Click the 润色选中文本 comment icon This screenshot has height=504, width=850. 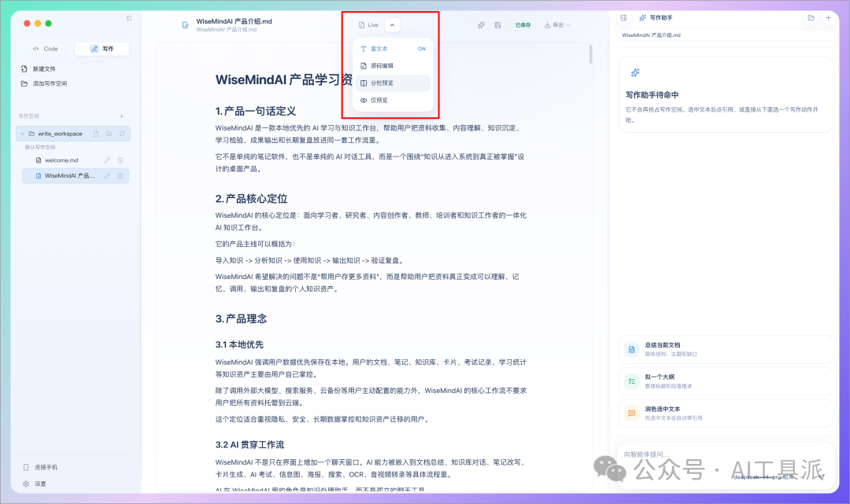coord(631,413)
